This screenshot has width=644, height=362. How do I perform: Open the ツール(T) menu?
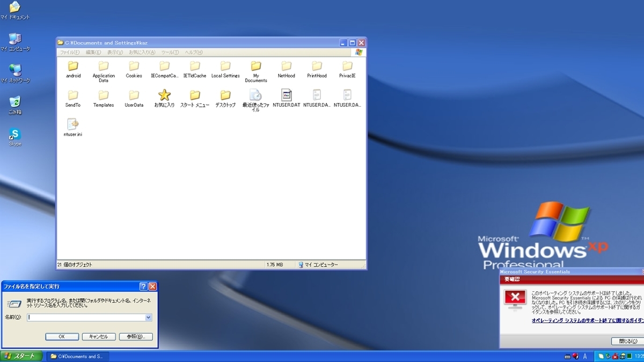click(170, 53)
